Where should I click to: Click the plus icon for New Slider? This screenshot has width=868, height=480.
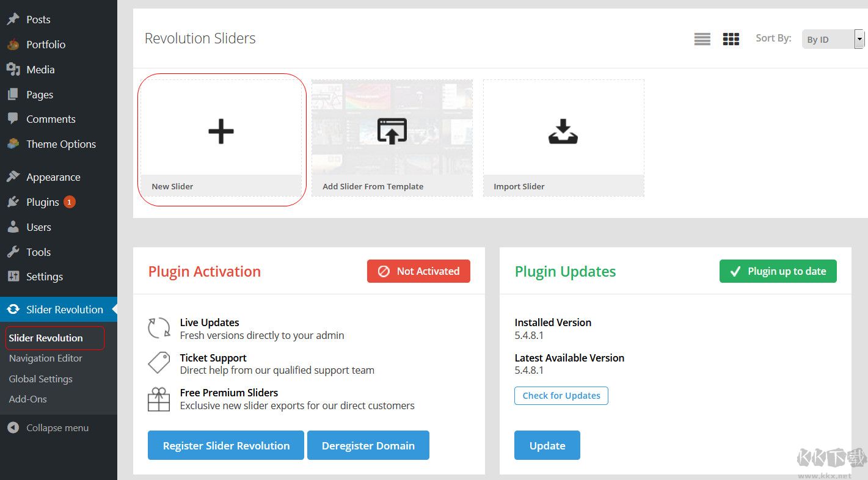[x=221, y=131]
